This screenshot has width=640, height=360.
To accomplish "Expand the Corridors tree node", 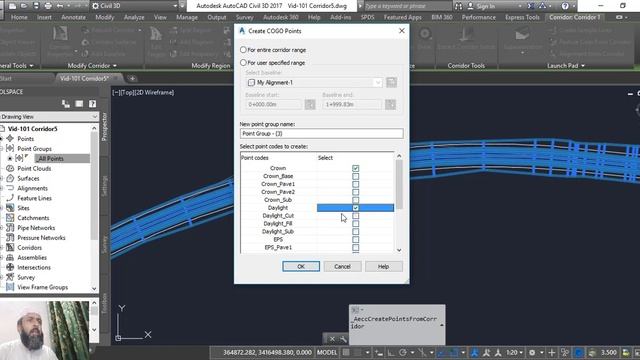I will (1, 247).
